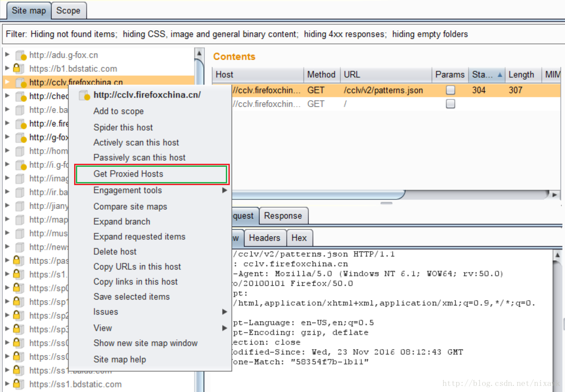Click the folder icon beside http://chec

[x=20, y=96]
